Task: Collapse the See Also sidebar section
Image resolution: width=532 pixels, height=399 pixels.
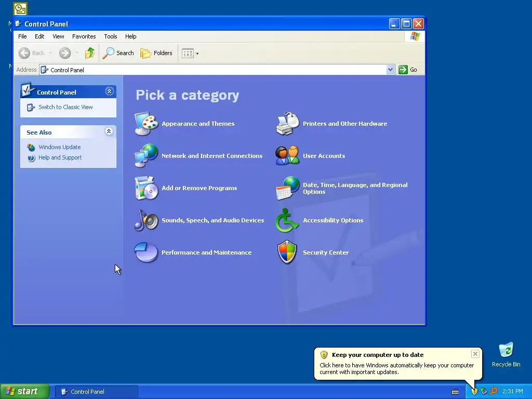Action: click(x=109, y=131)
